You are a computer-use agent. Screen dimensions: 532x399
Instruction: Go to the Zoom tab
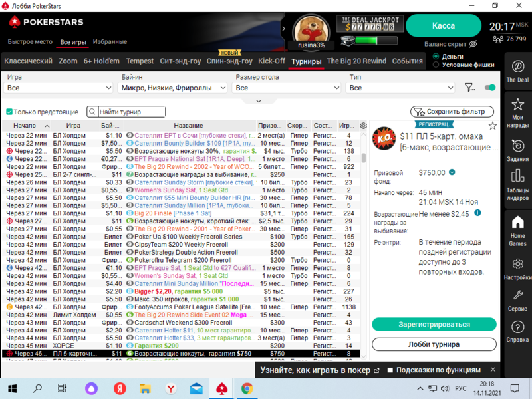coord(68,61)
